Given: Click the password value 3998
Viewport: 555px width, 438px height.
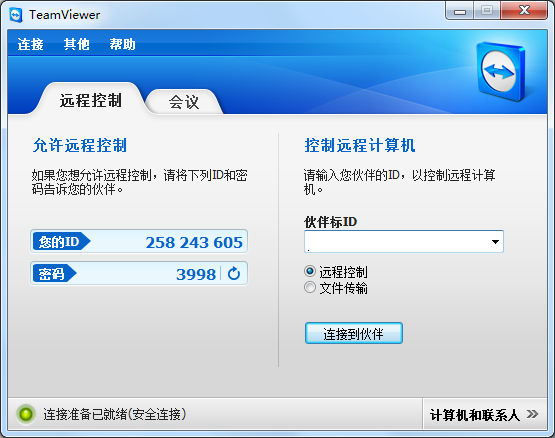Looking at the screenshot, I should pyautogui.click(x=196, y=274).
